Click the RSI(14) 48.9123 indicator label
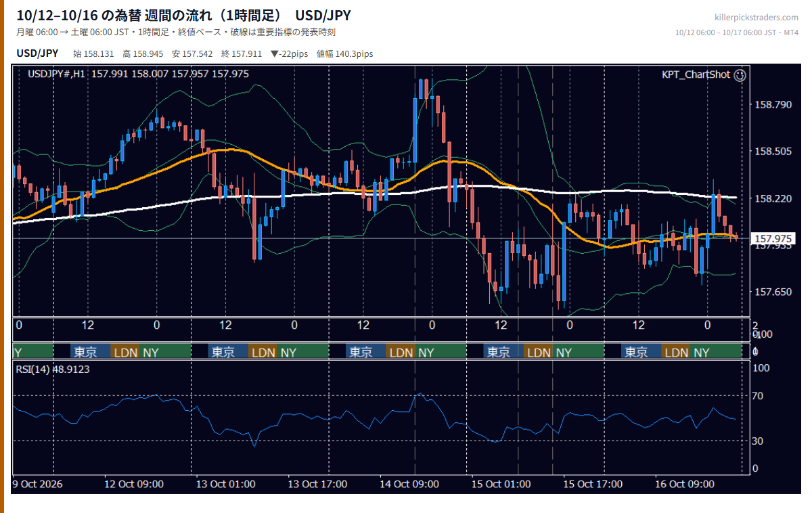This screenshot has width=812, height=513. coord(53,369)
